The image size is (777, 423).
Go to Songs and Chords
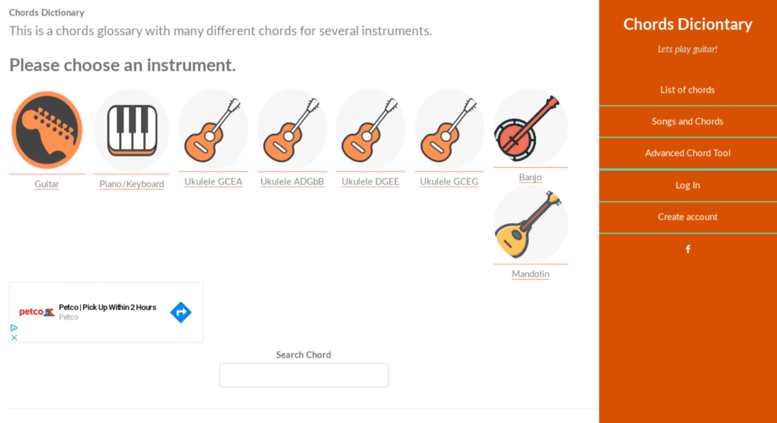point(687,121)
